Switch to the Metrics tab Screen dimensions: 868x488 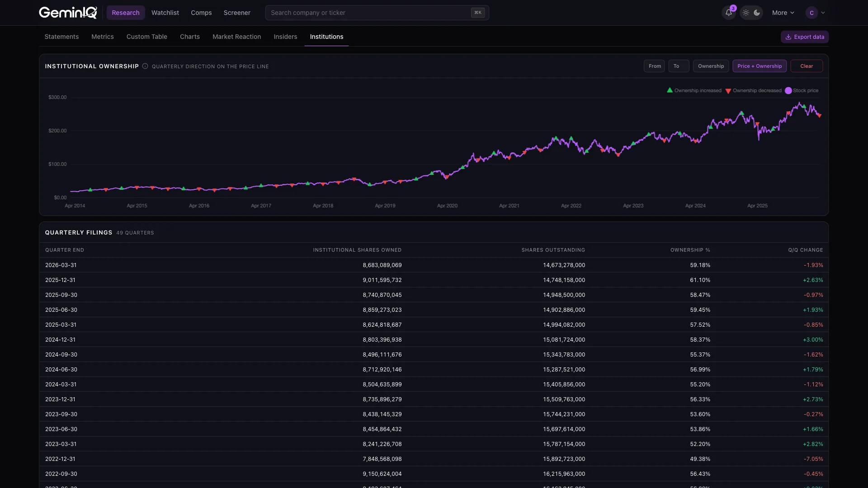103,37
